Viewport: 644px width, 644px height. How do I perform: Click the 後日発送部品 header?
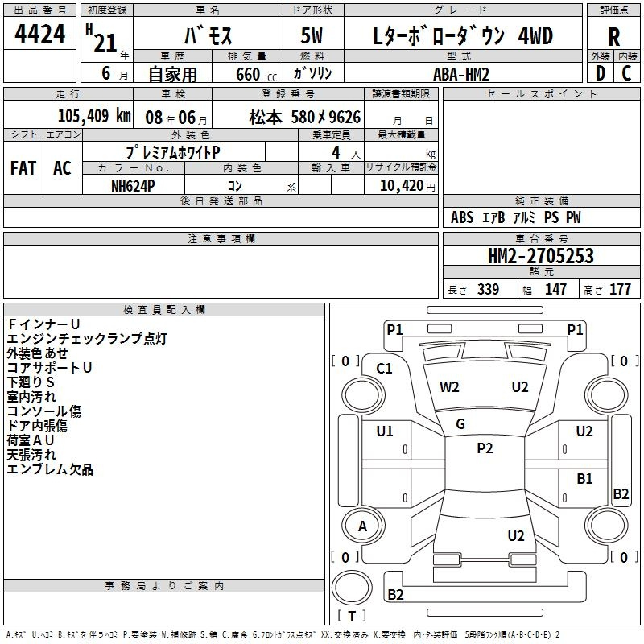coord(221,200)
